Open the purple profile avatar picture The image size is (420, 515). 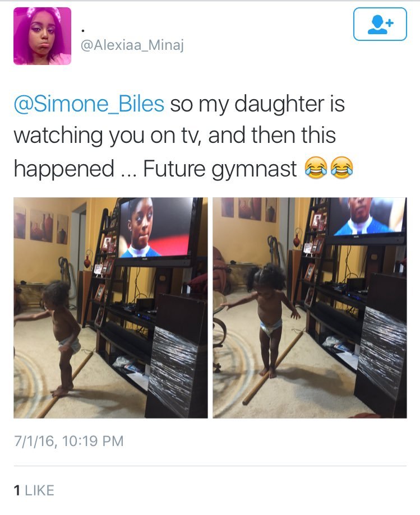[42, 36]
